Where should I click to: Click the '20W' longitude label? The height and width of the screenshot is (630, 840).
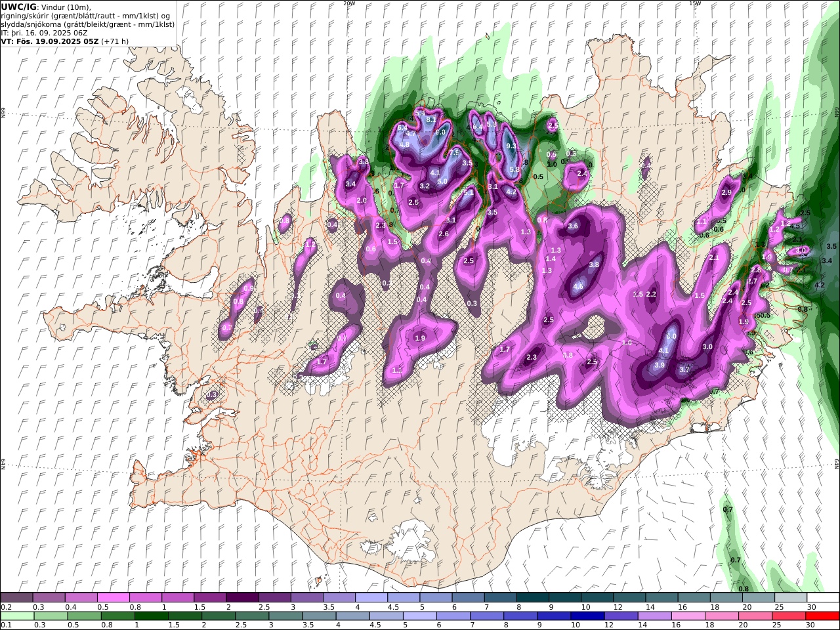[349, 3]
